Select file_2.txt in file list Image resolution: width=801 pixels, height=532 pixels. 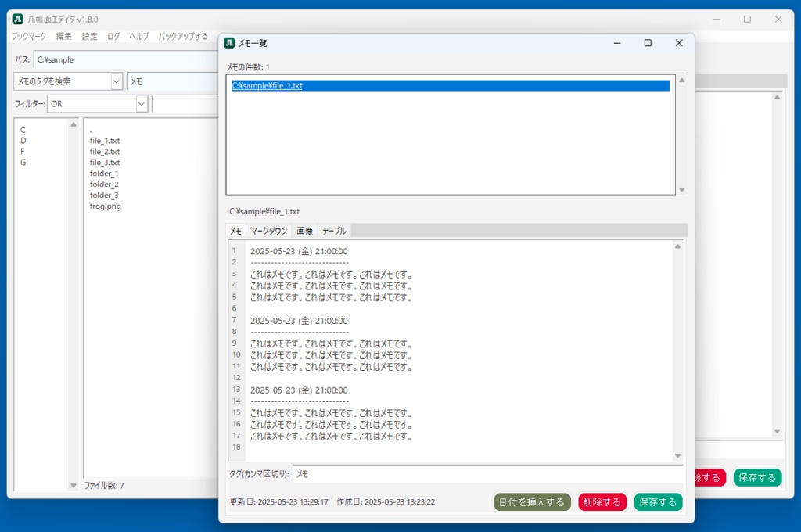point(105,151)
